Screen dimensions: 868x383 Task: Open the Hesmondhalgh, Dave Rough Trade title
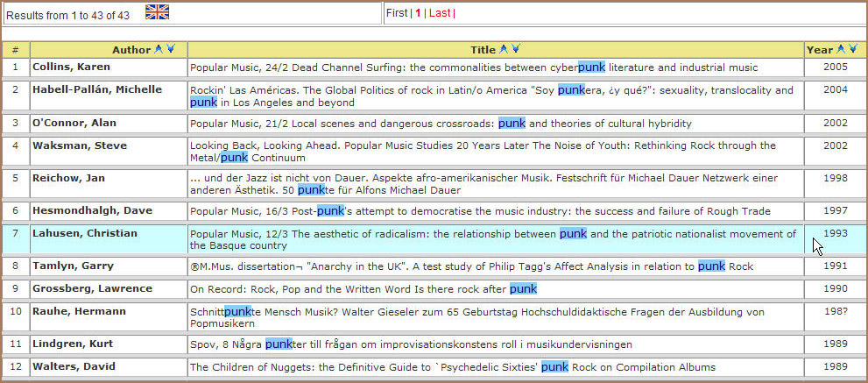coord(480,211)
